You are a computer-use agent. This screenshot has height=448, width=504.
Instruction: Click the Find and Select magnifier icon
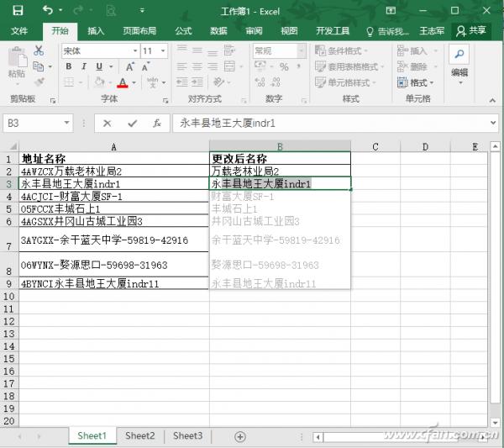(459, 54)
